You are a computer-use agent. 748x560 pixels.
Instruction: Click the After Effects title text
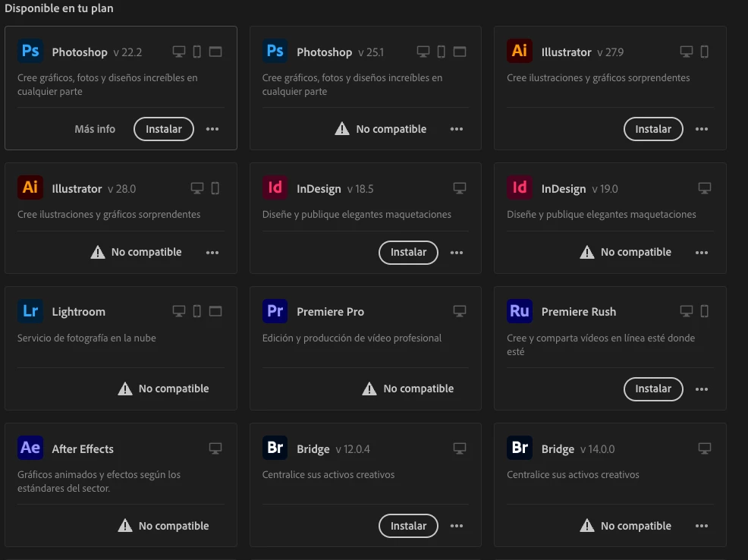[83, 449]
